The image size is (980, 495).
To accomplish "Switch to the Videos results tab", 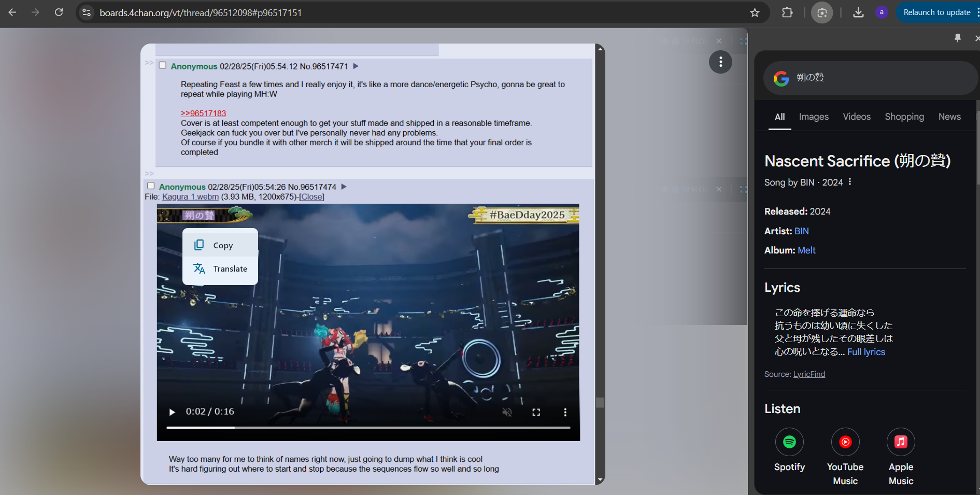I will coord(857,117).
